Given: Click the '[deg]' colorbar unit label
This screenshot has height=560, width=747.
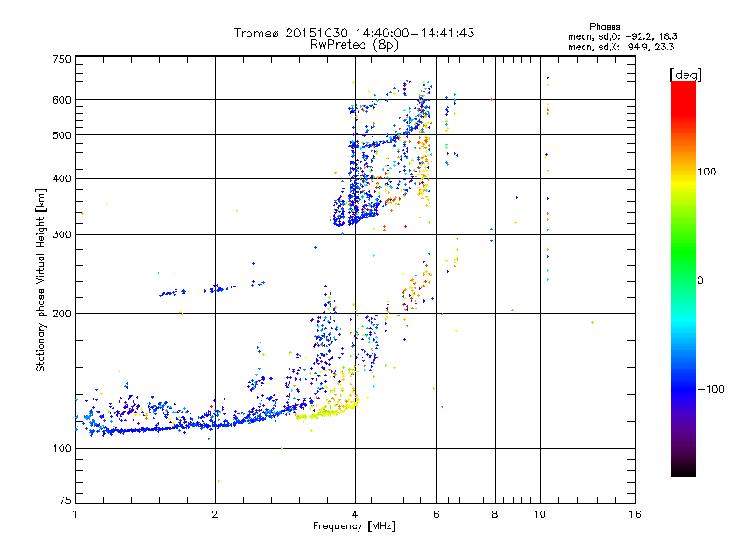Looking at the screenshot, I should point(685,75).
